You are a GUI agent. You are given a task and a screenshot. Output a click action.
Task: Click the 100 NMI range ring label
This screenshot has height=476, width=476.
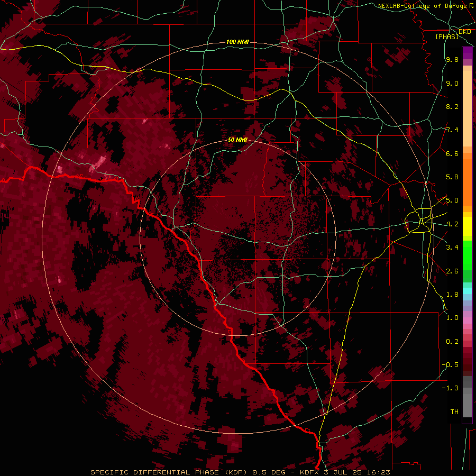click(x=237, y=42)
